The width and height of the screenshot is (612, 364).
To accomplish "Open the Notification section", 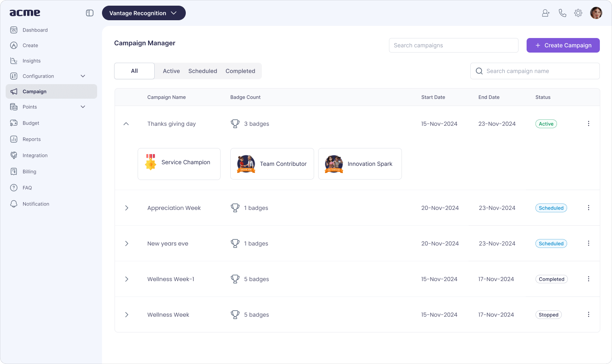I will click(x=36, y=204).
